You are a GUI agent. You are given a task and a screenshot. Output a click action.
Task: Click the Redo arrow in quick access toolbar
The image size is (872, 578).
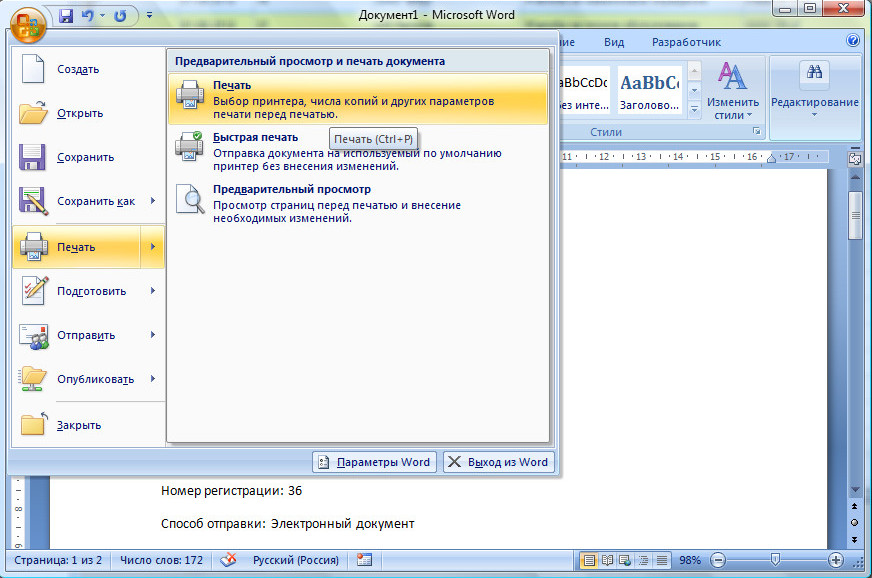120,16
